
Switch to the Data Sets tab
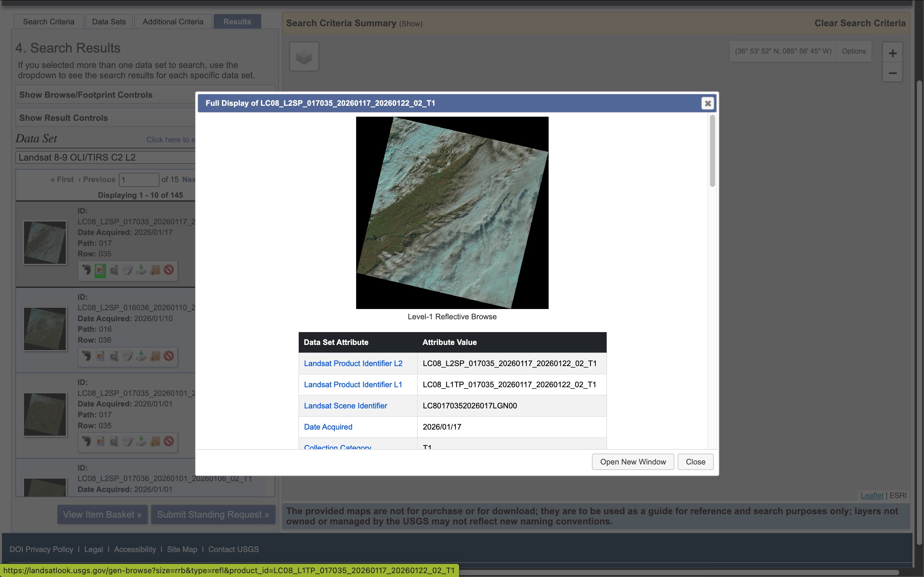point(109,22)
